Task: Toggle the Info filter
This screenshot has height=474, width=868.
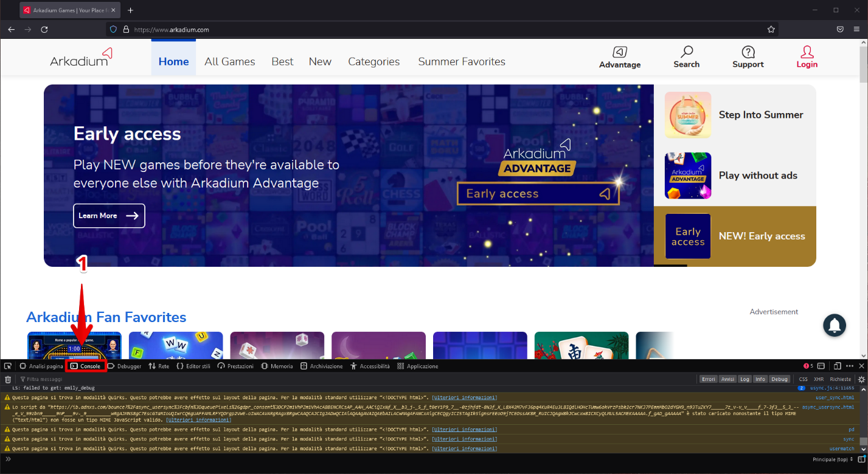Action: point(760,379)
